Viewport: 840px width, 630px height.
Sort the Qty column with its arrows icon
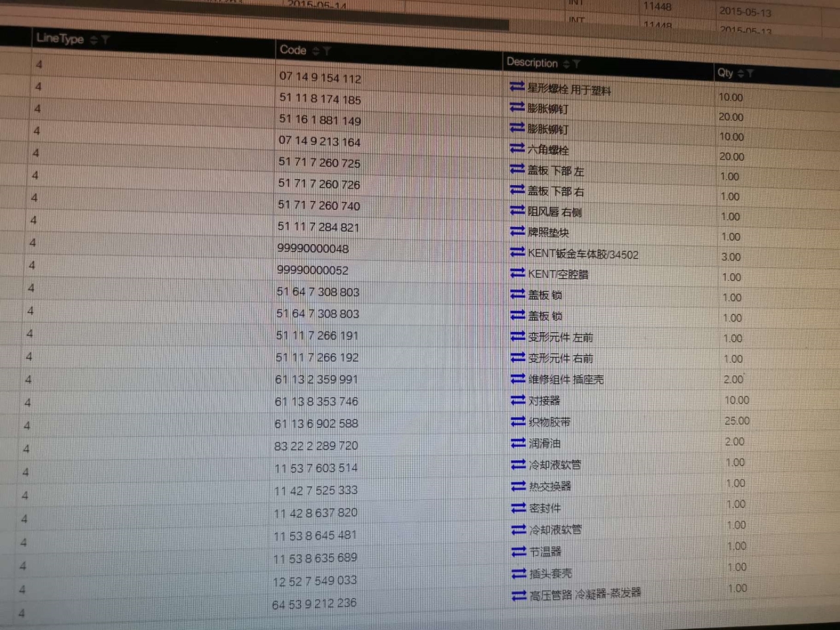coord(740,73)
